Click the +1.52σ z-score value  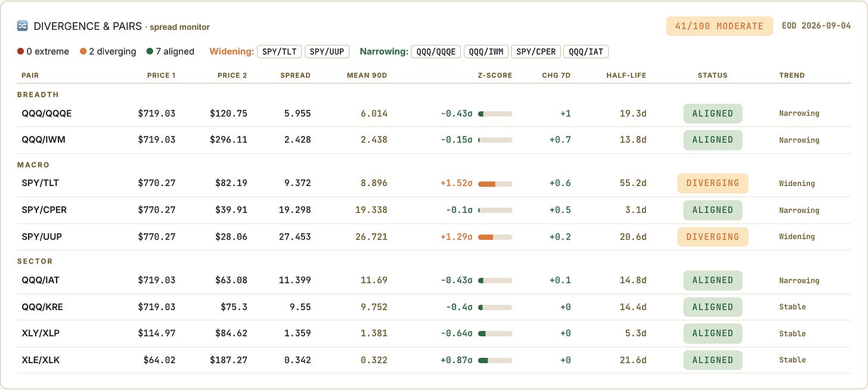[x=457, y=183]
